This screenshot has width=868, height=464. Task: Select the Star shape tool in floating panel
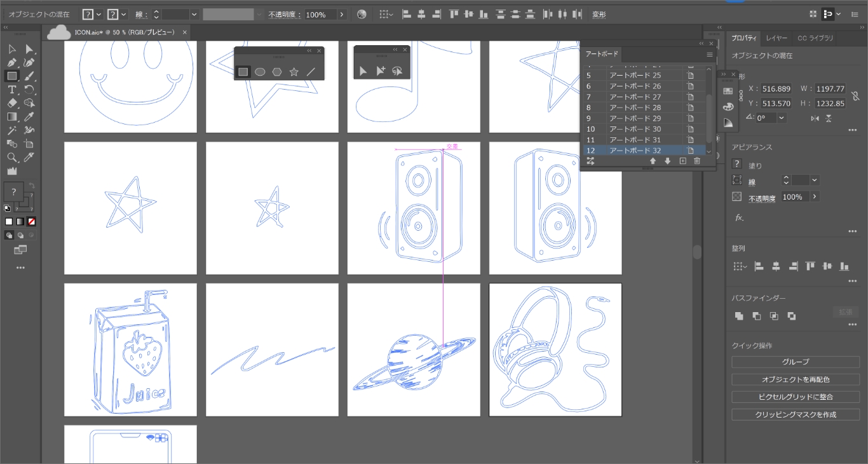(x=294, y=72)
